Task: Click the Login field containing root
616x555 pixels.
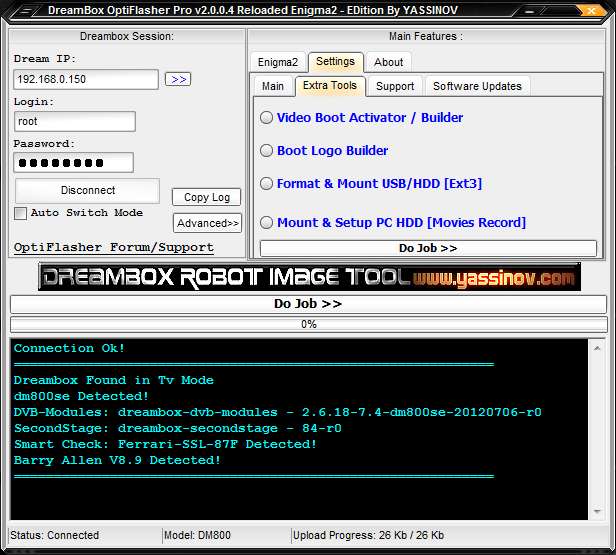Action: click(75, 121)
